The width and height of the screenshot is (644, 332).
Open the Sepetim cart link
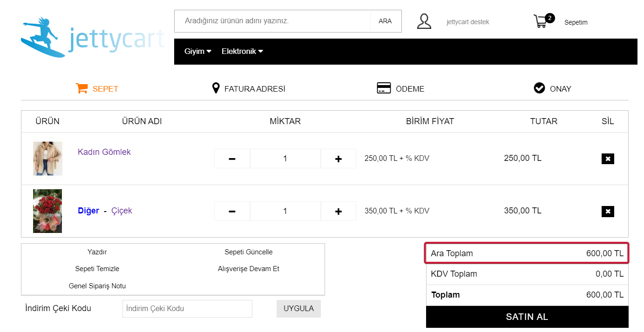(576, 22)
